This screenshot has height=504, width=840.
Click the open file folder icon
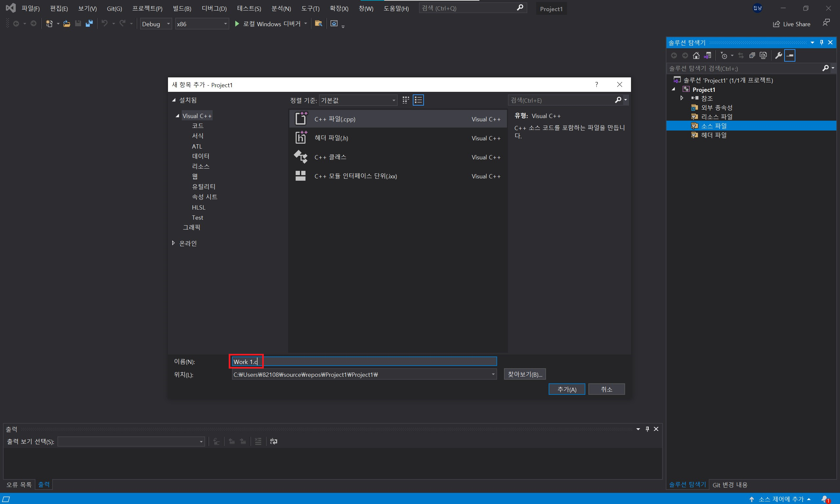pos(67,24)
